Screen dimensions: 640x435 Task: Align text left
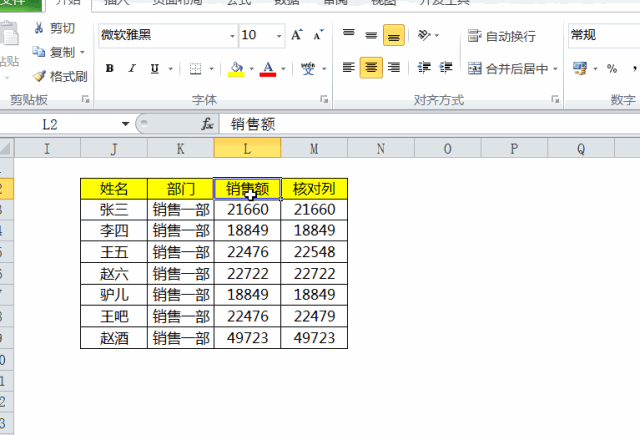(x=349, y=67)
